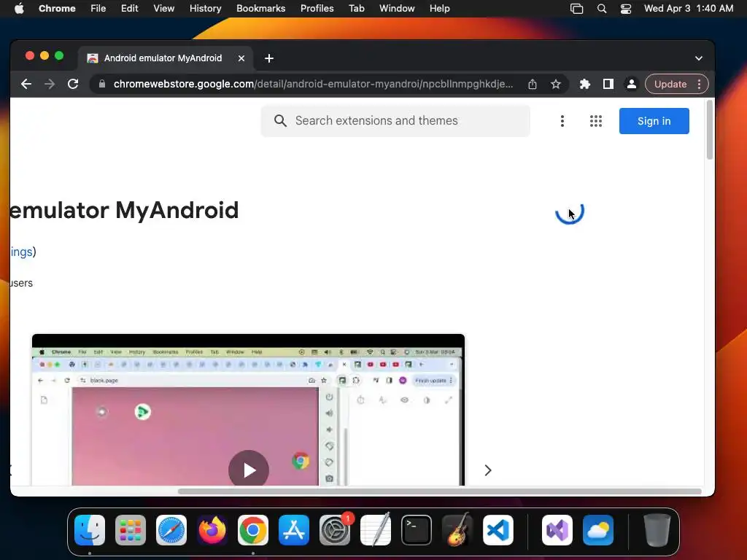Click the forward navigation arrow

50,85
